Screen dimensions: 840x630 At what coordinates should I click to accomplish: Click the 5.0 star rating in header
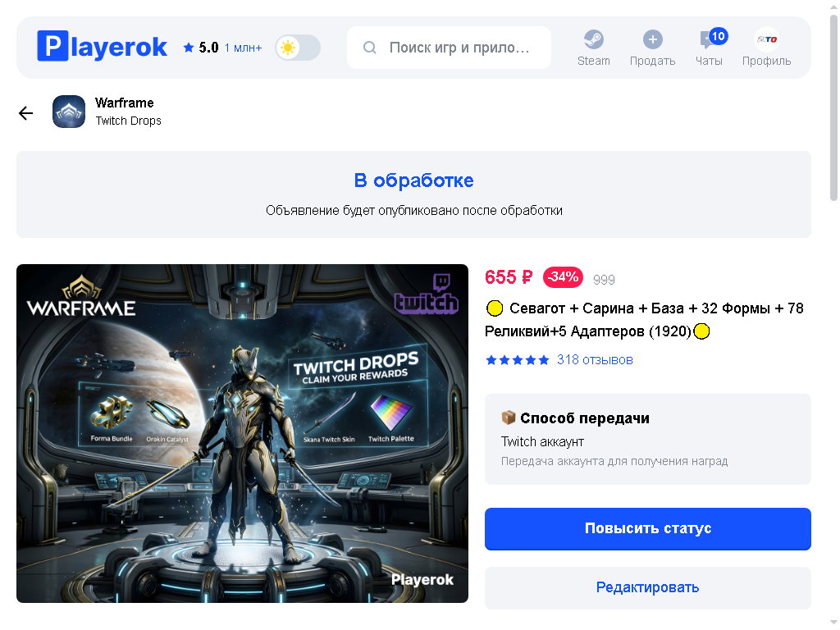pos(202,48)
